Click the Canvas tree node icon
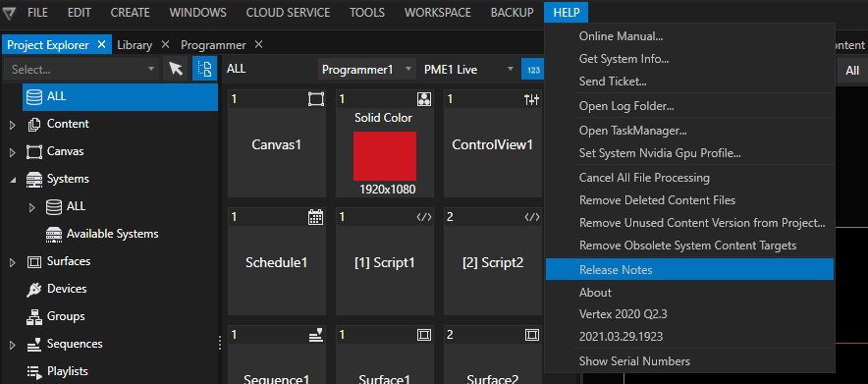Viewport: 868px width, 384px height. [x=34, y=151]
